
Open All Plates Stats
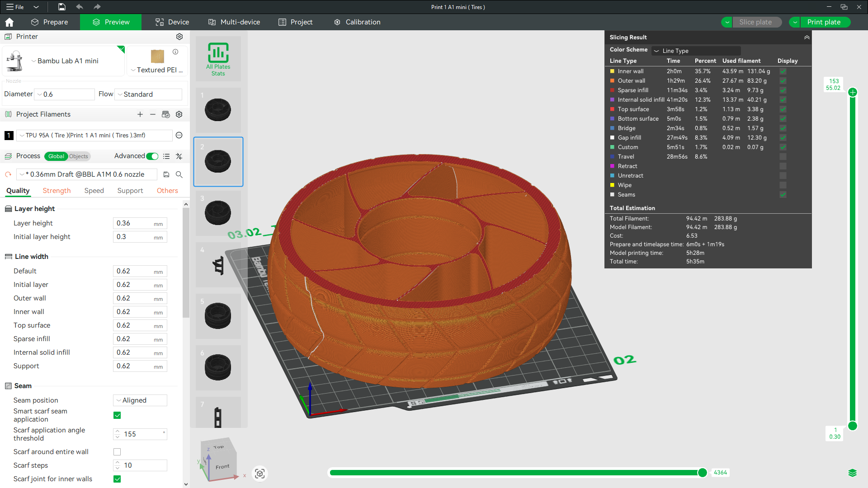[x=218, y=59]
